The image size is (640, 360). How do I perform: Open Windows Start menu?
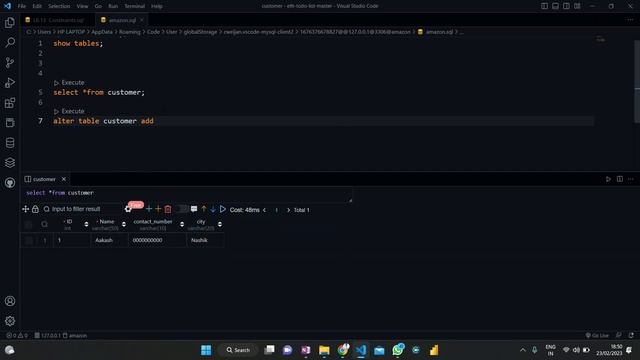[206, 350]
